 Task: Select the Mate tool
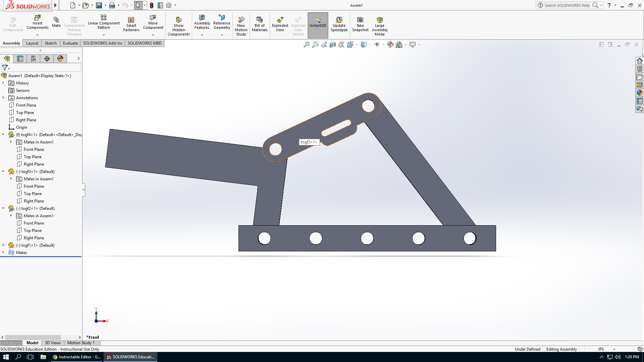coord(56,22)
